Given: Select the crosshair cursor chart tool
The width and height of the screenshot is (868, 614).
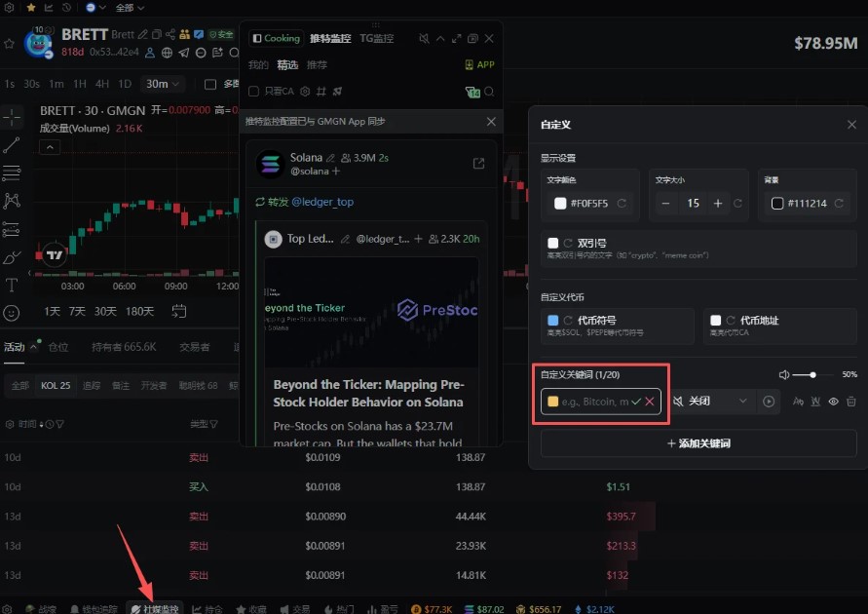Looking at the screenshot, I should 11,117.
